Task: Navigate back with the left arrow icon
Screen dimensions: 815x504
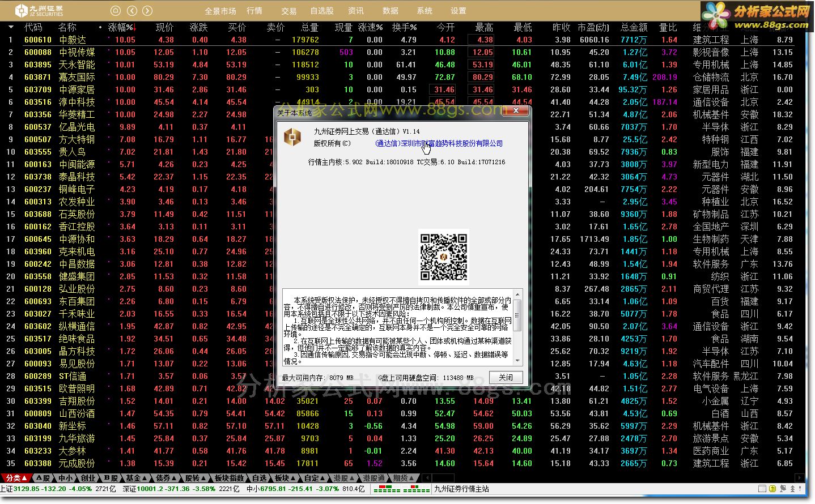Action: [x=131, y=10]
